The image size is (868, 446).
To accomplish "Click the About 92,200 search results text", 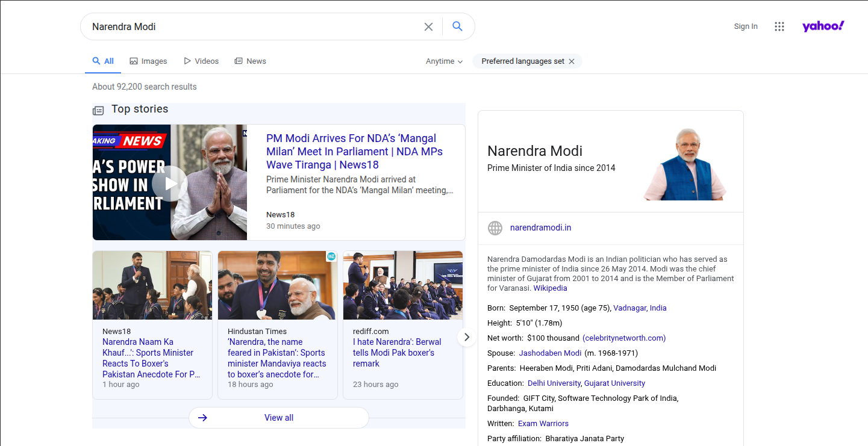I will [x=145, y=87].
